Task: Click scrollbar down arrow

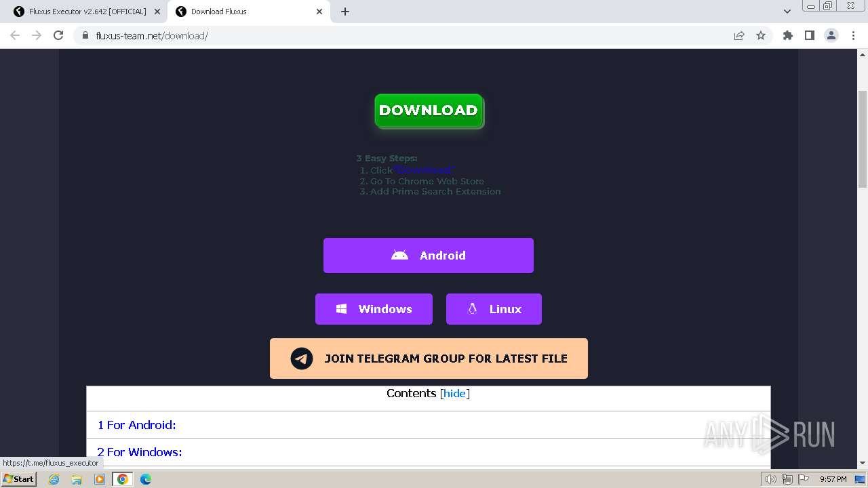Action: click(863, 464)
